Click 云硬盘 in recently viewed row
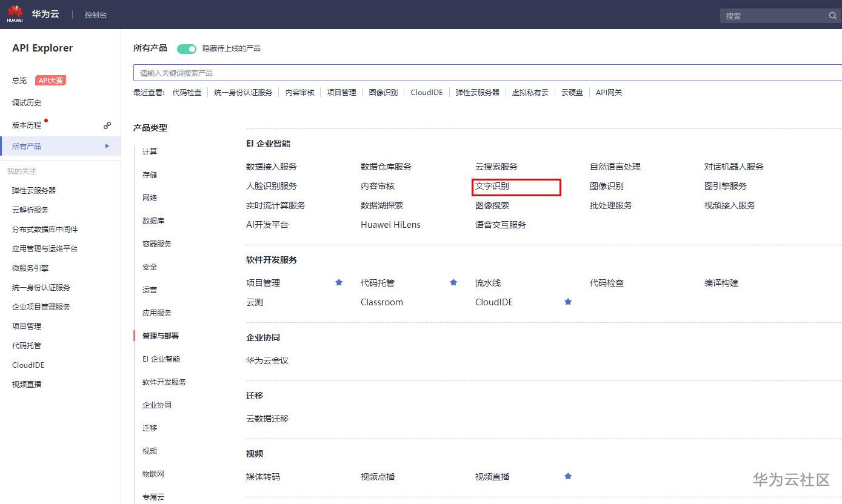This screenshot has width=842, height=504. 572,93
